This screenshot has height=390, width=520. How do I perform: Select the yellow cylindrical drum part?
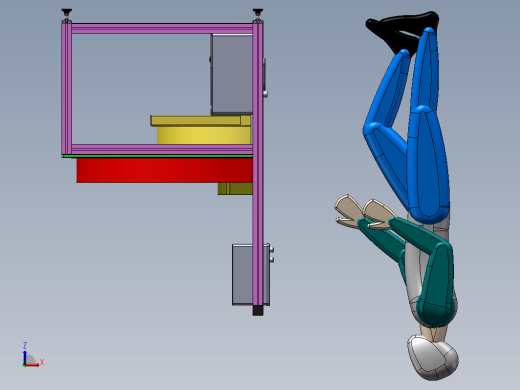pyautogui.click(x=204, y=135)
